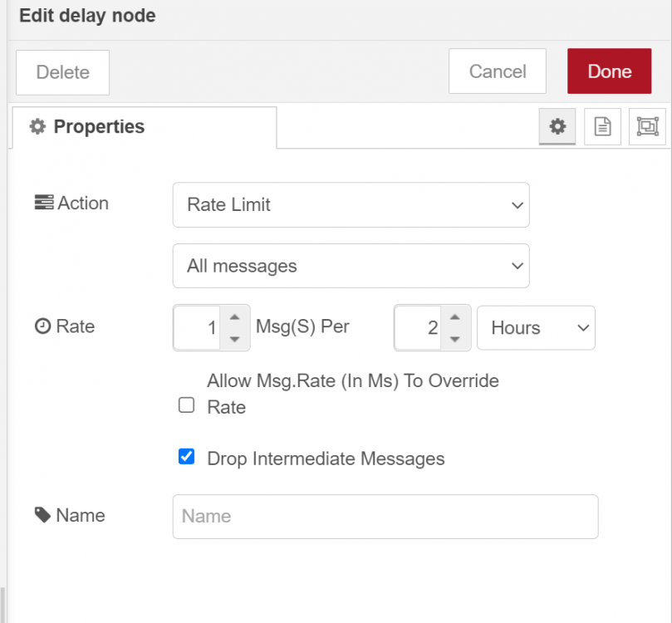The image size is (672, 623).
Task: Click the Msg(S) Per label
Action: click(302, 327)
